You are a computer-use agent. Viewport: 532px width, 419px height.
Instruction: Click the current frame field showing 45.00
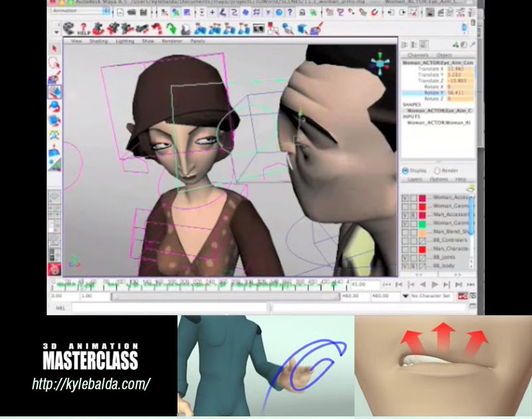point(364,285)
